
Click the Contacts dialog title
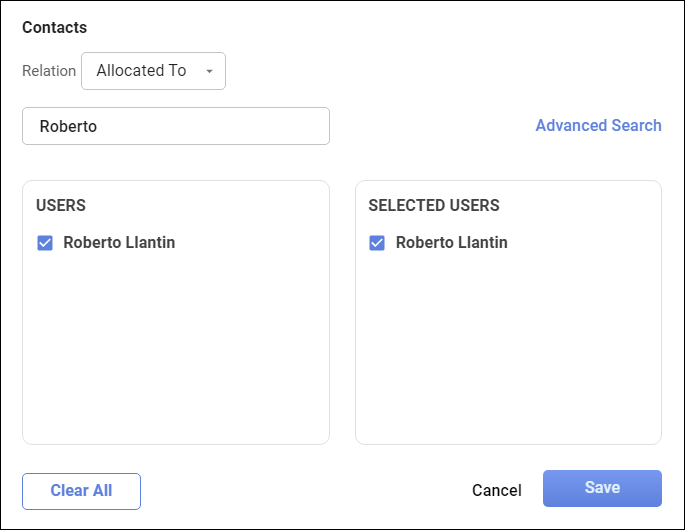(x=55, y=28)
